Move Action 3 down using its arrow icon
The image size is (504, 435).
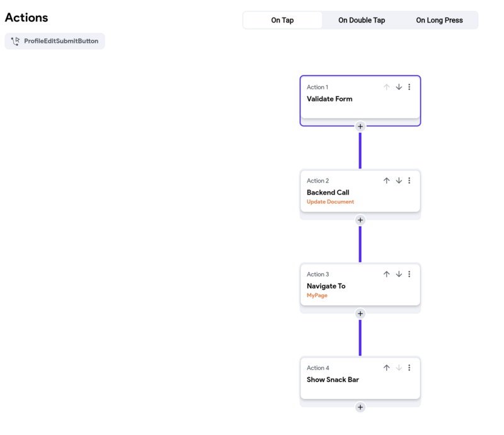click(x=399, y=274)
